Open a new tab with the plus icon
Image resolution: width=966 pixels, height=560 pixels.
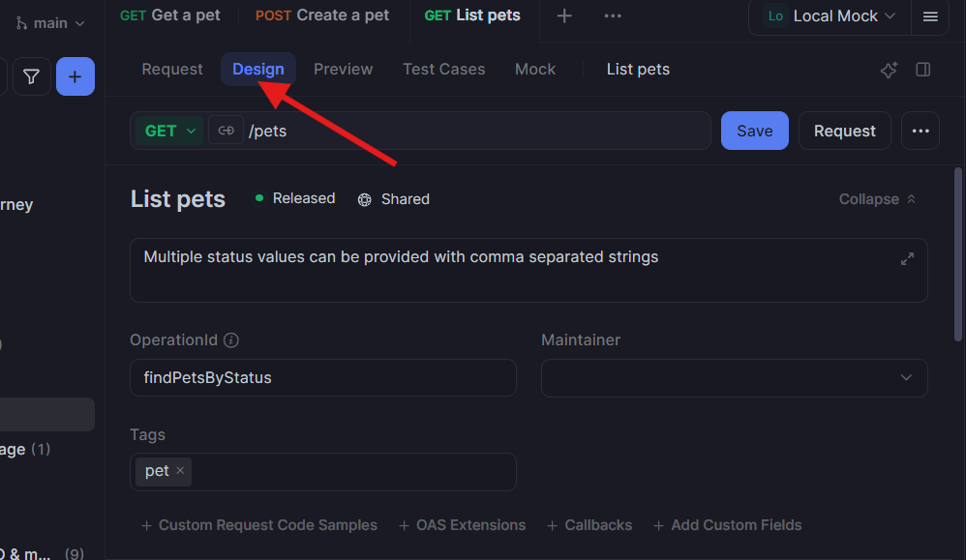[564, 15]
